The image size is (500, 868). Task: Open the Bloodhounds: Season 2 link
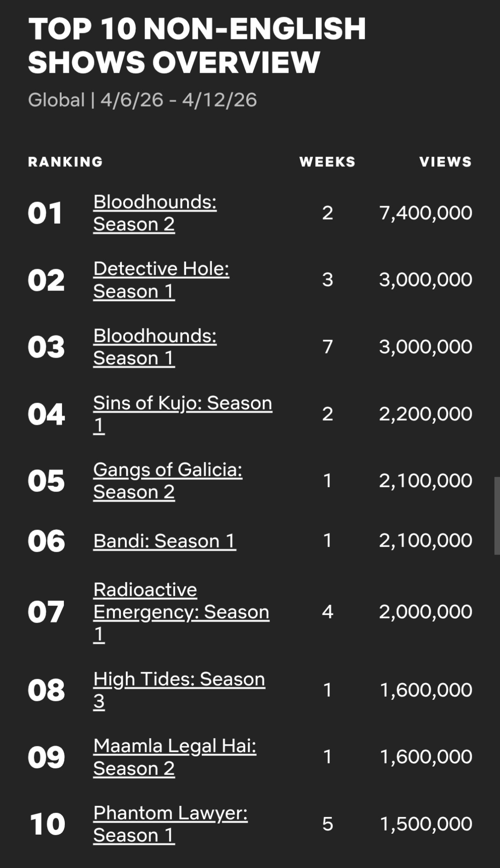click(155, 213)
